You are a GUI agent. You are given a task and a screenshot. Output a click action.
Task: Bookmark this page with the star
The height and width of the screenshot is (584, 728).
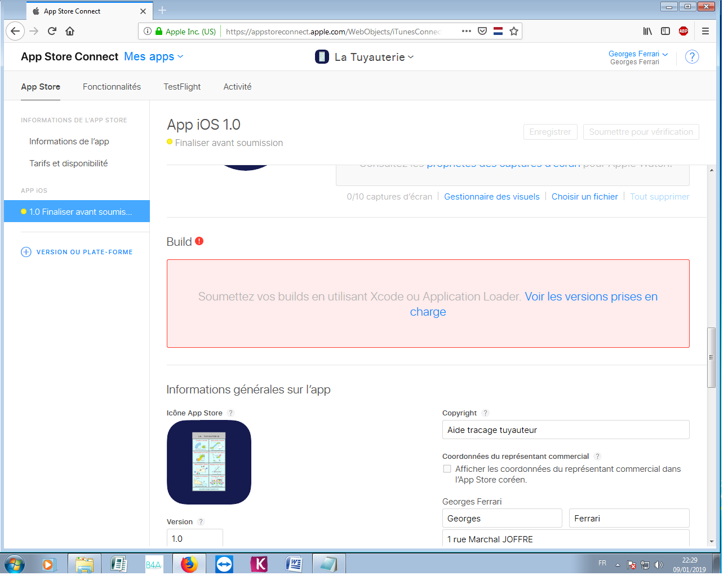(x=514, y=31)
